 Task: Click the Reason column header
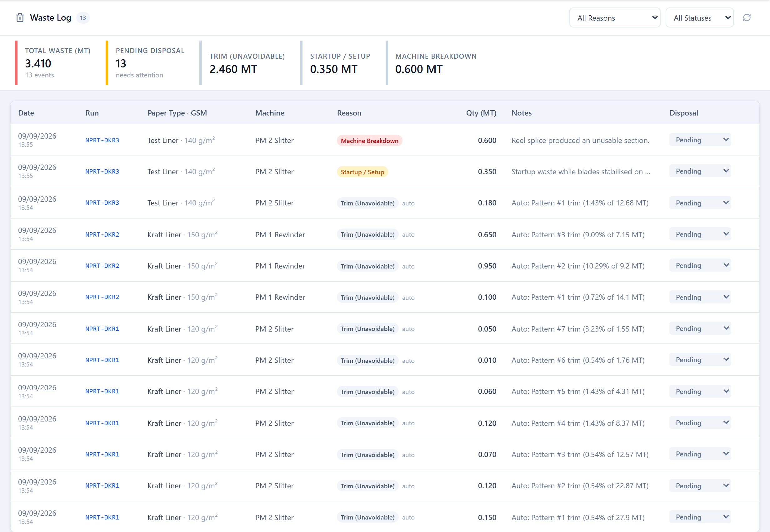click(x=349, y=113)
